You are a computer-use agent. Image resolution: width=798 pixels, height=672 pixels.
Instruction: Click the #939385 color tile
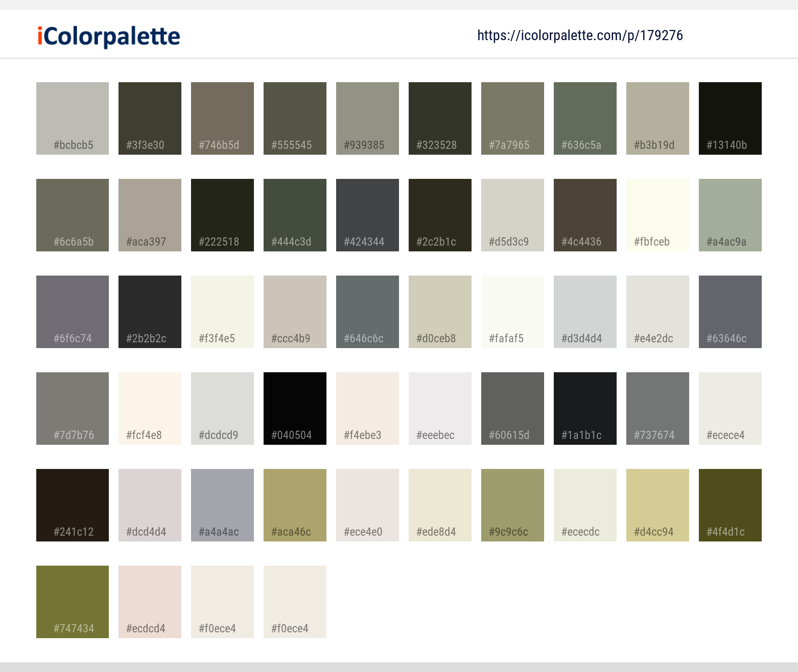[368, 118]
